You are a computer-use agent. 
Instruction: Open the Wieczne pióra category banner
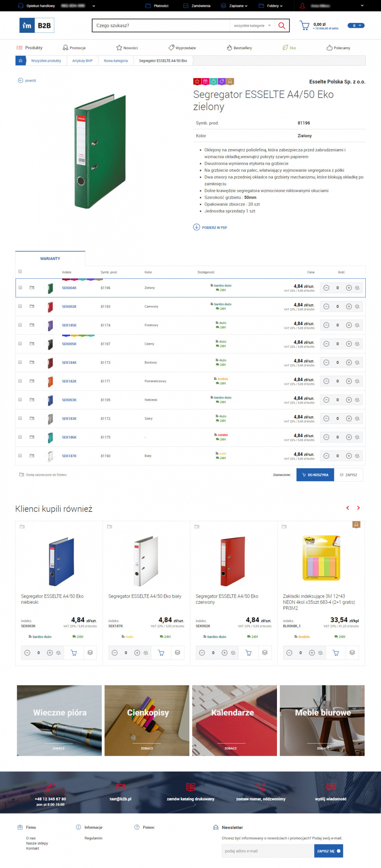[x=59, y=720]
